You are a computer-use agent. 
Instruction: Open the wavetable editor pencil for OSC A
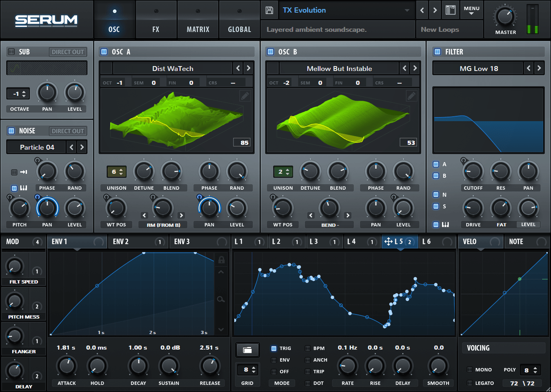(x=244, y=95)
